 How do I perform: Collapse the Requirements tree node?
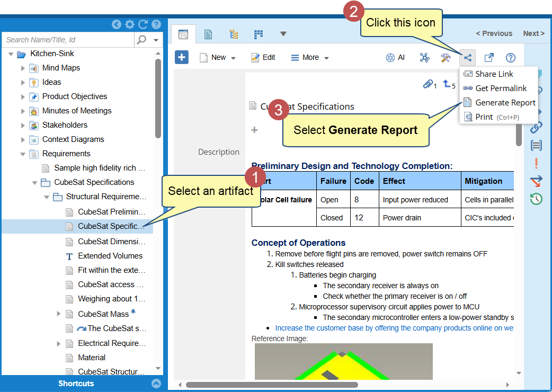coord(23,154)
